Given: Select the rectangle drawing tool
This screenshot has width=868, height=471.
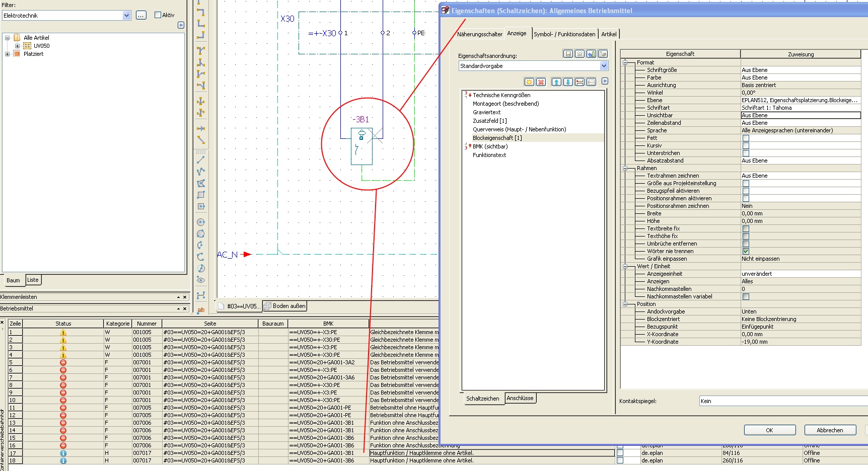Looking at the screenshot, I should point(201,195).
